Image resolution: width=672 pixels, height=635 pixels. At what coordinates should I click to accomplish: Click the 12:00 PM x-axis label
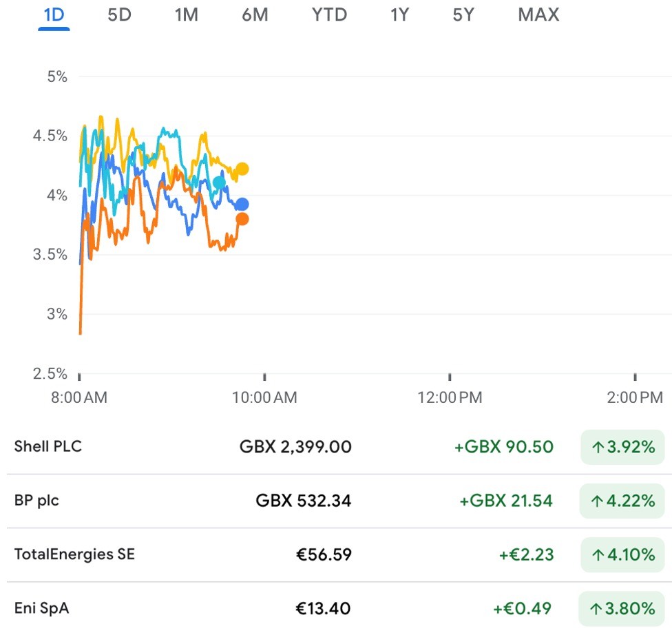(450, 397)
